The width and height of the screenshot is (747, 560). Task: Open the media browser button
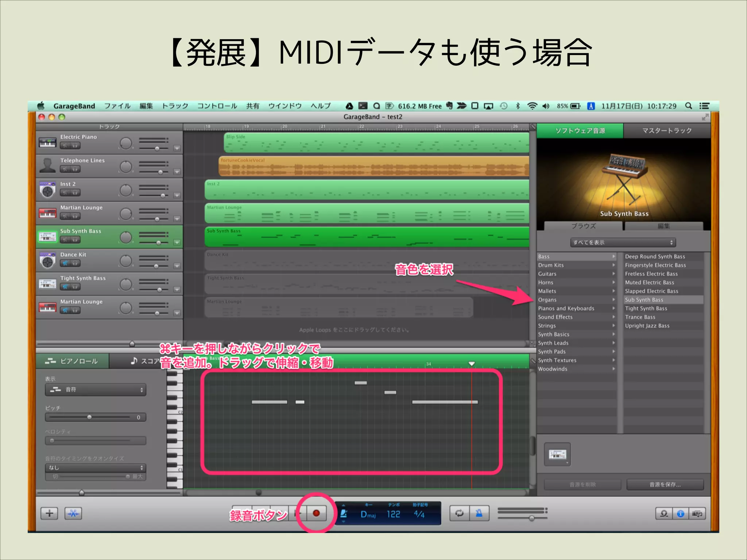[x=697, y=514]
